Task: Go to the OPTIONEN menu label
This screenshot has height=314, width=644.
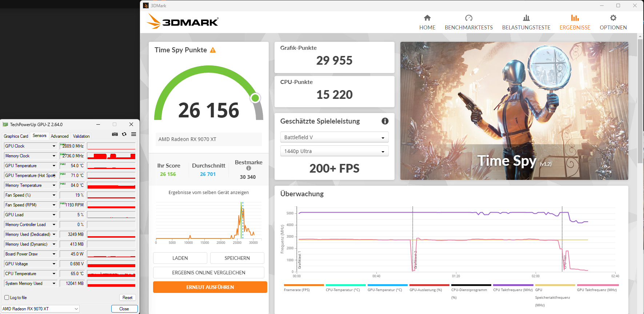Action: (x=613, y=28)
